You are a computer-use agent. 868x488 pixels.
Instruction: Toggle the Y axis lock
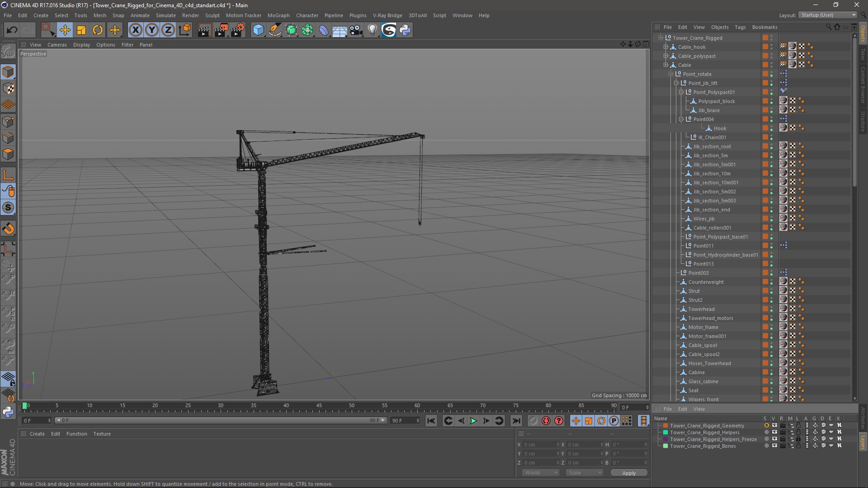tap(152, 30)
